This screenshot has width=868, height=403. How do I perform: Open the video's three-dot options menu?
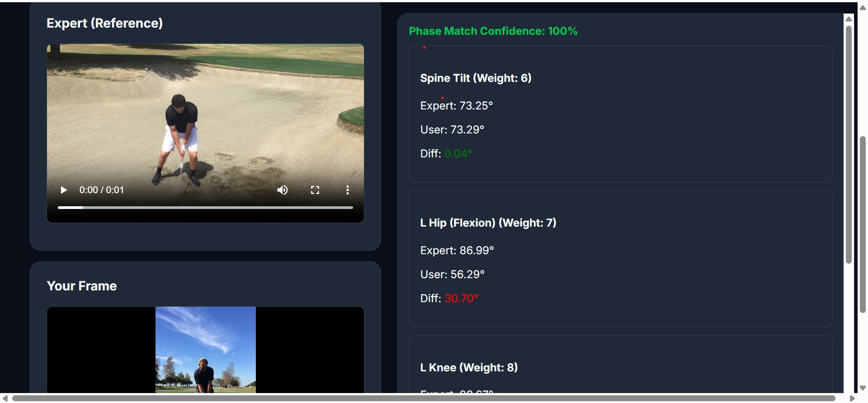point(347,190)
